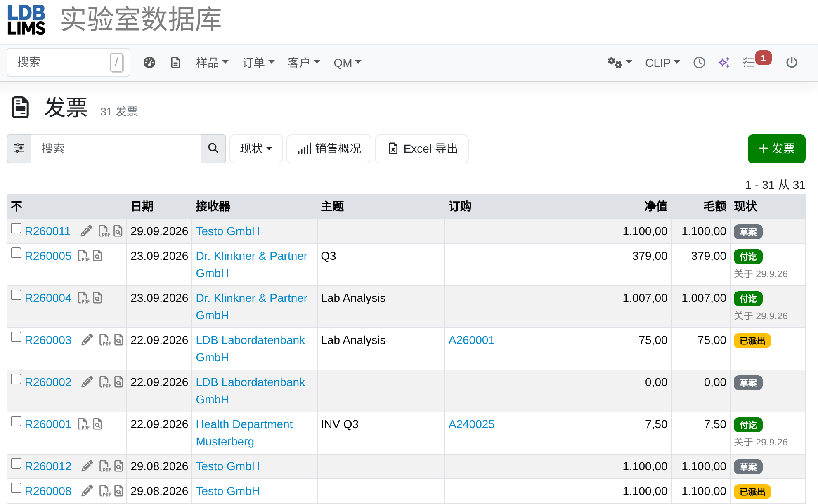Open the clock history icon

tap(699, 63)
